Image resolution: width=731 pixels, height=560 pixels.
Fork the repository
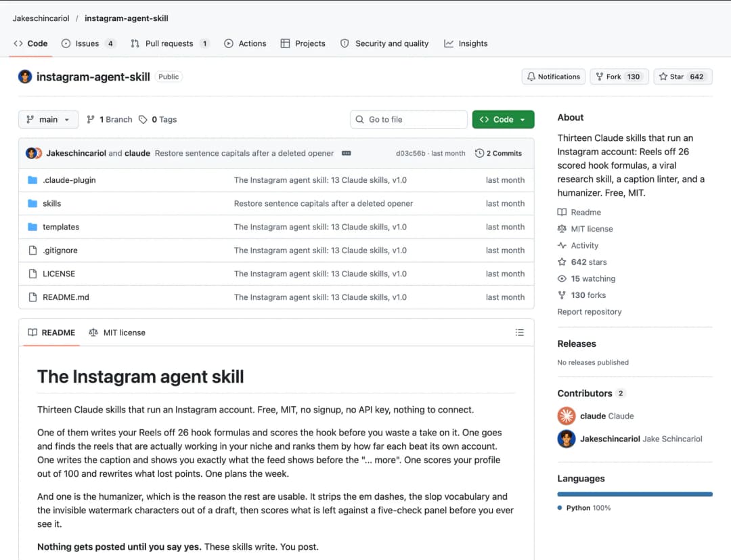click(x=619, y=77)
